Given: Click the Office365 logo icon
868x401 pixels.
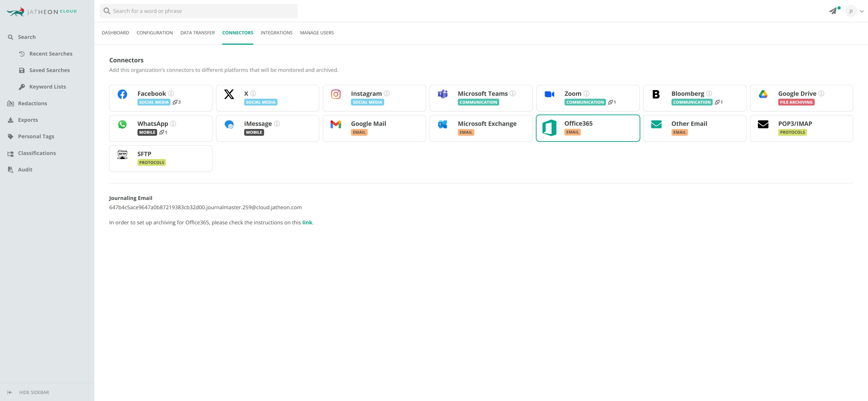Looking at the screenshot, I should [549, 128].
